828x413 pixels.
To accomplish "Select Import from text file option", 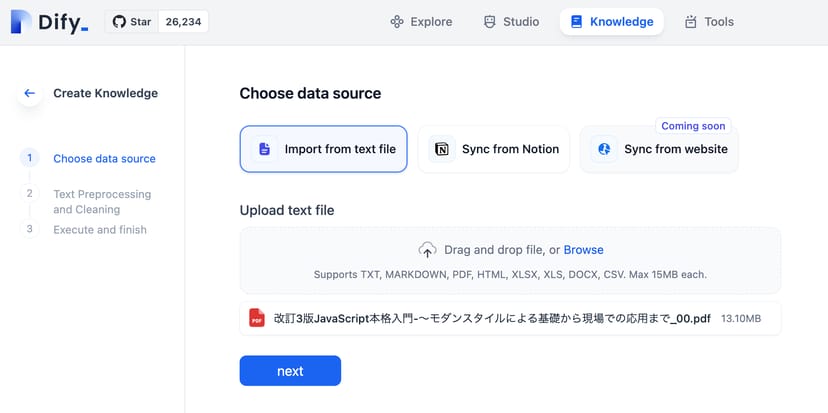I will pos(323,149).
